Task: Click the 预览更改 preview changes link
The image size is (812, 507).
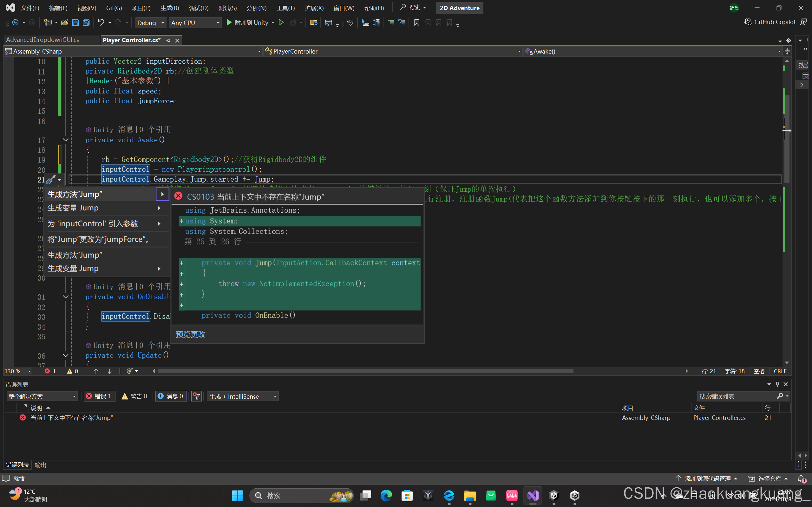Action: [x=190, y=334]
